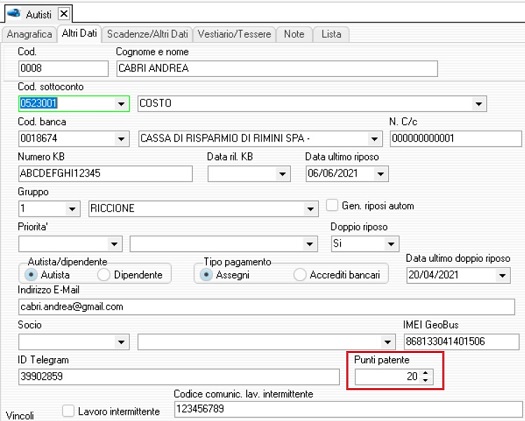This screenshot has height=421, width=525.
Task: Increase Punti patente with up arrow
Action: tap(425, 373)
